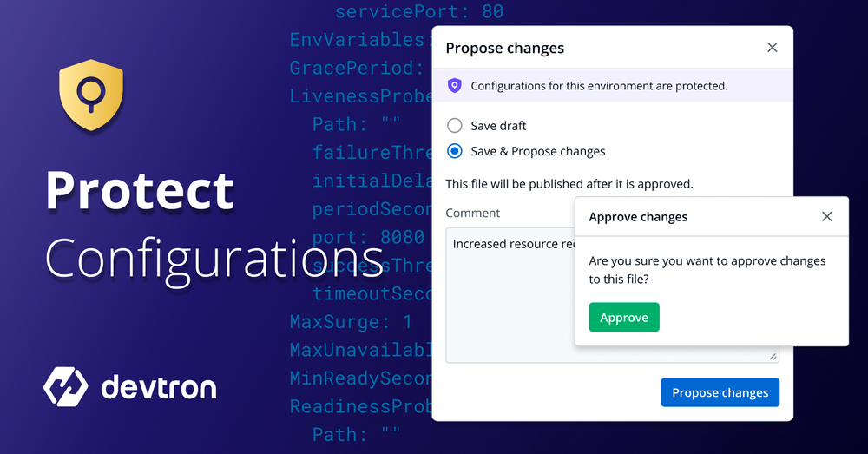This screenshot has height=454, width=868.
Task: Click the Approve changes popup title
Action: tap(638, 217)
